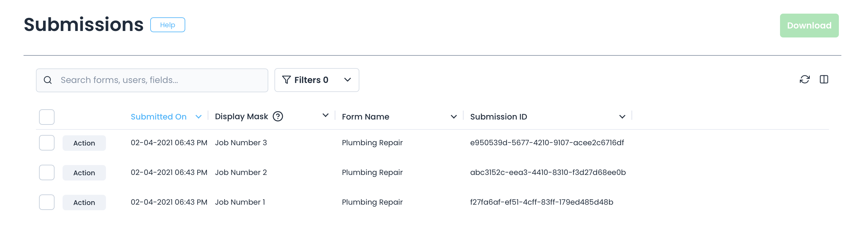The image size is (868, 231).
Task: Open the Submission ID column chevron
Action: [x=622, y=117]
